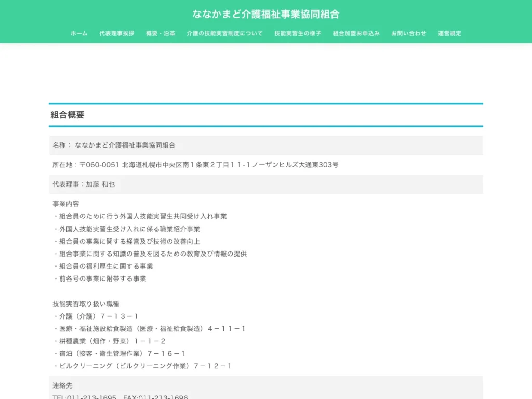Click line ビルクリーニング作業 ７－１２－１
532x399 pixels.
point(142,366)
